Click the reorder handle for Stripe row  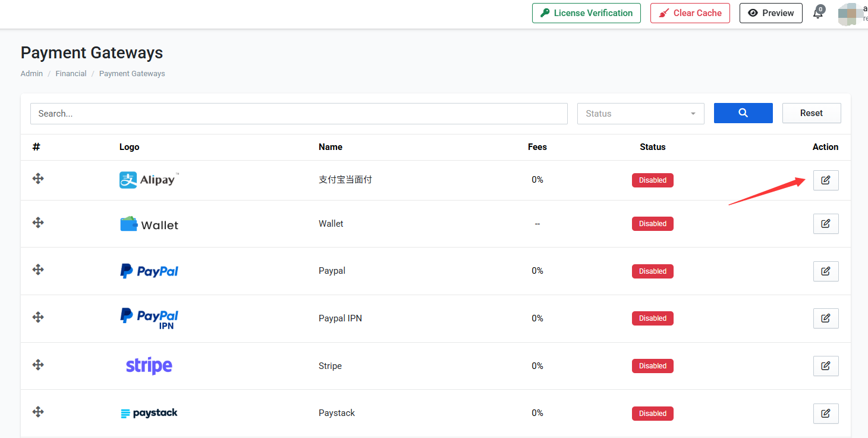[x=38, y=365]
